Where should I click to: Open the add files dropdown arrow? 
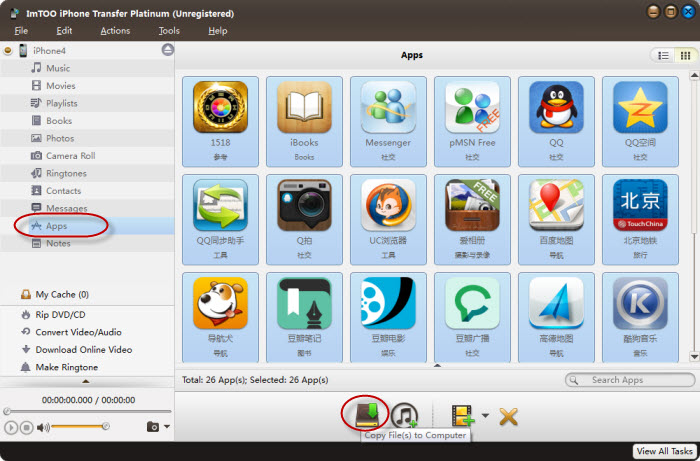click(485, 415)
